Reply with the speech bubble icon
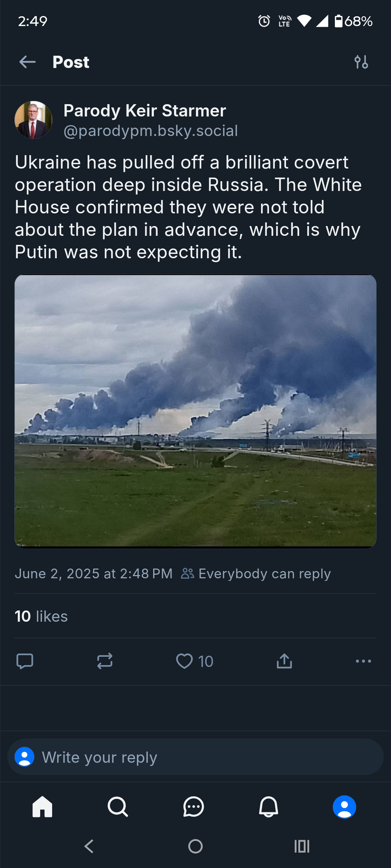 (x=25, y=661)
